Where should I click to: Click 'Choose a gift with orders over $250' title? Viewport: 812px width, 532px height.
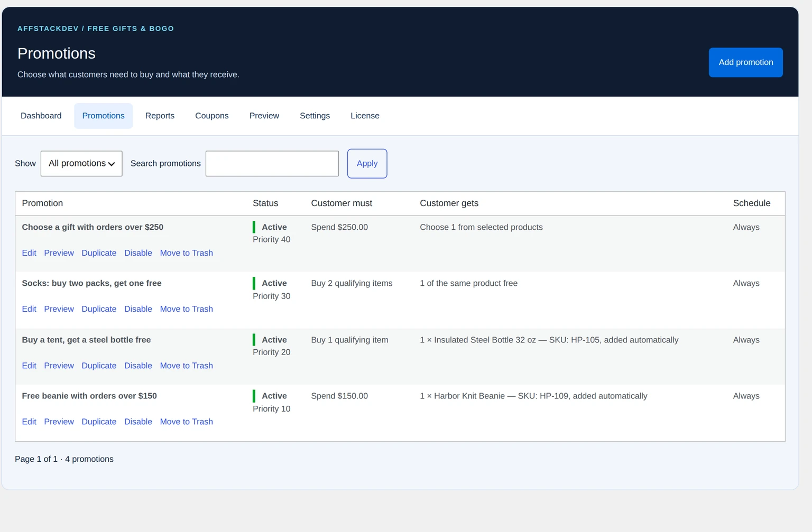[x=93, y=227]
